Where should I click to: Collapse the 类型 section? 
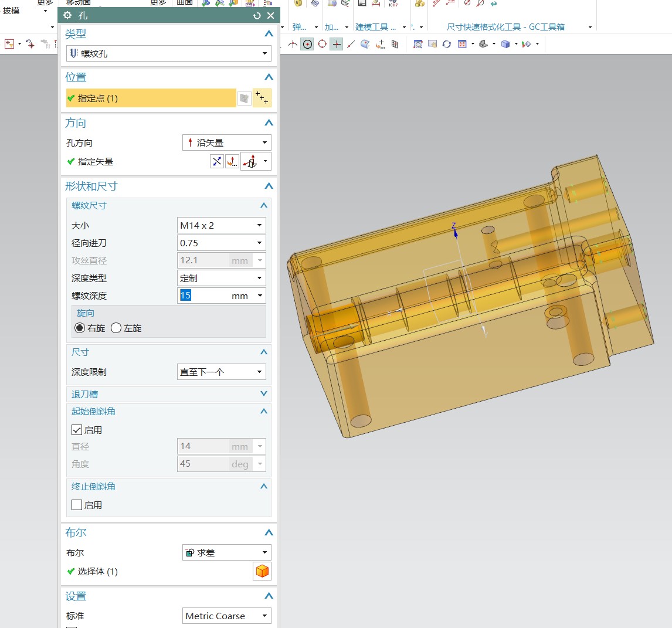tap(269, 33)
